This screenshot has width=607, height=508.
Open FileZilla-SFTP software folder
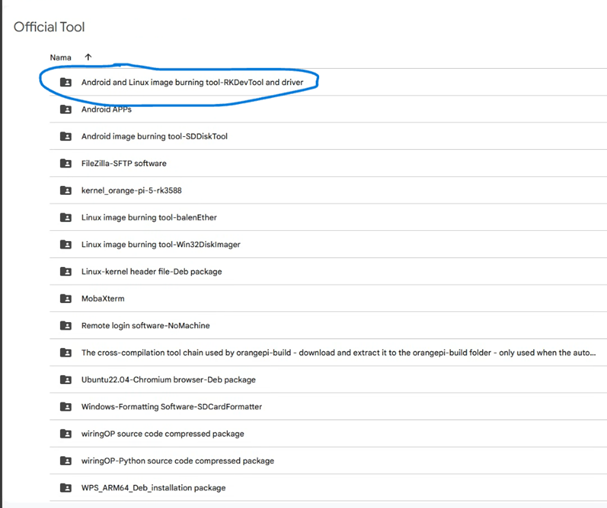click(x=123, y=163)
